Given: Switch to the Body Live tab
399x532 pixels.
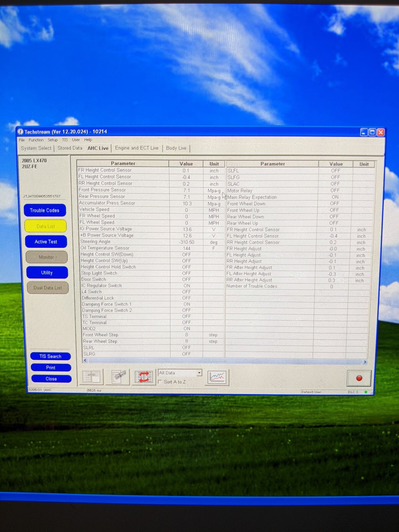Looking at the screenshot, I should [176, 148].
